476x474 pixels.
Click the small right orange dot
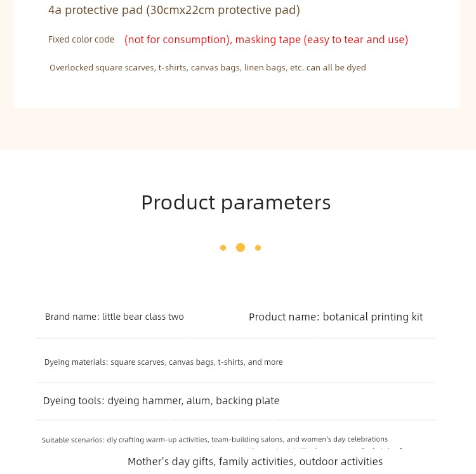[258, 248]
